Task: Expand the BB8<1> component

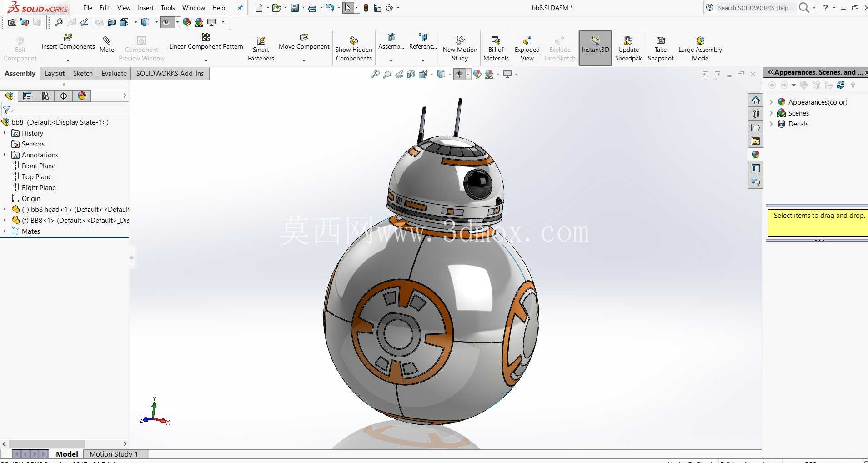Action: tap(5, 220)
